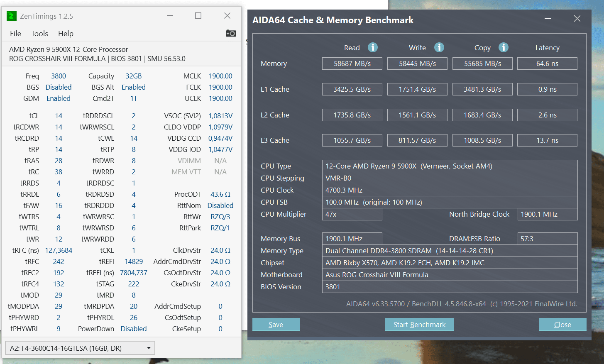Click the GDM value Enabled
Viewport: 604px width, 364px height.
(x=59, y=98)
